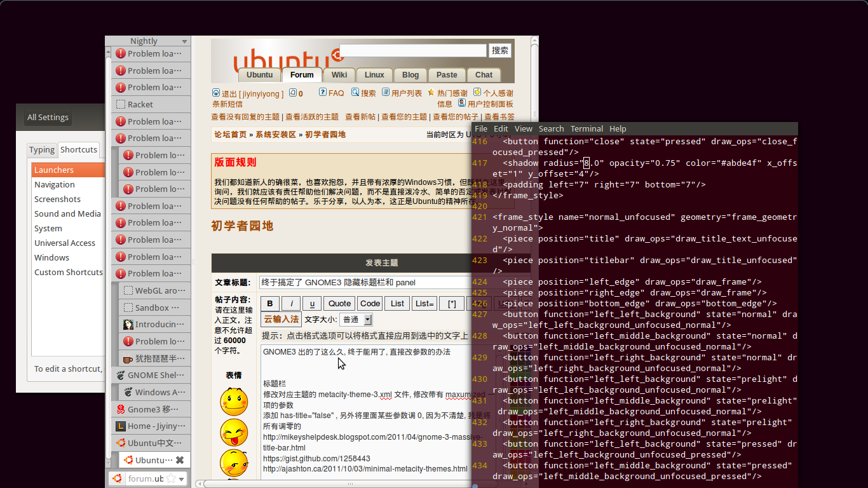This screenshot has height=488, width=868.
Task: Open the Help menu in the terminal window
Action: [618, 128]
